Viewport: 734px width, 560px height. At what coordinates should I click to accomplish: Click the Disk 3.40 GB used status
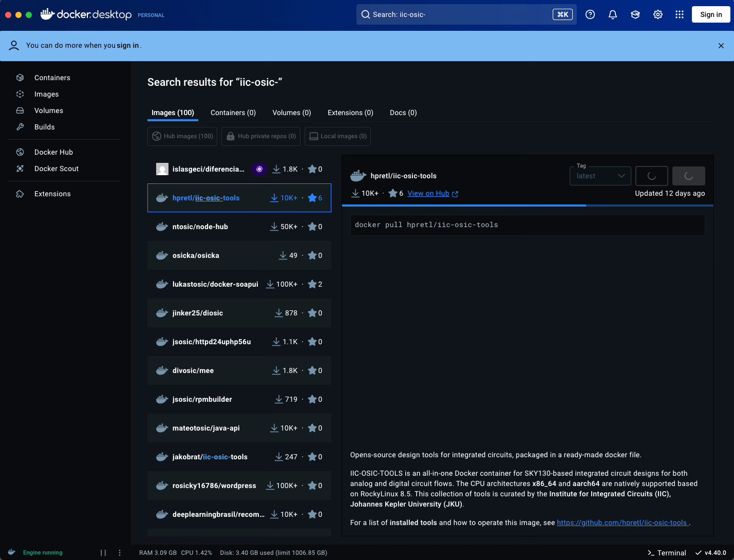[273, 553]
